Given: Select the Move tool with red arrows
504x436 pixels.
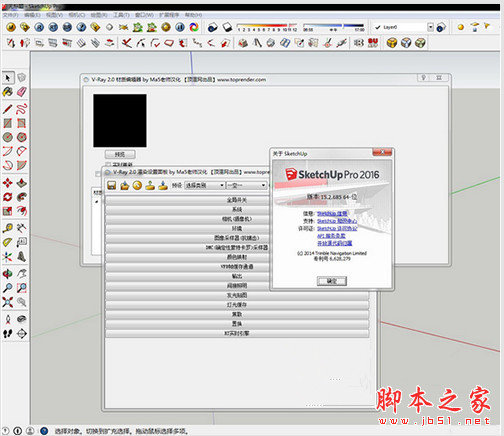Looking at the screenshot, I should (8, 183).
